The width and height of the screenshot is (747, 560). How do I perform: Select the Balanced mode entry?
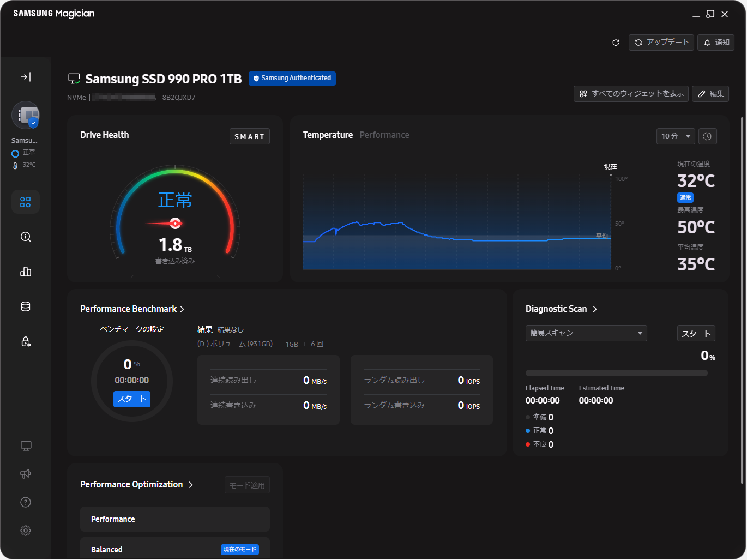[174, 549]
